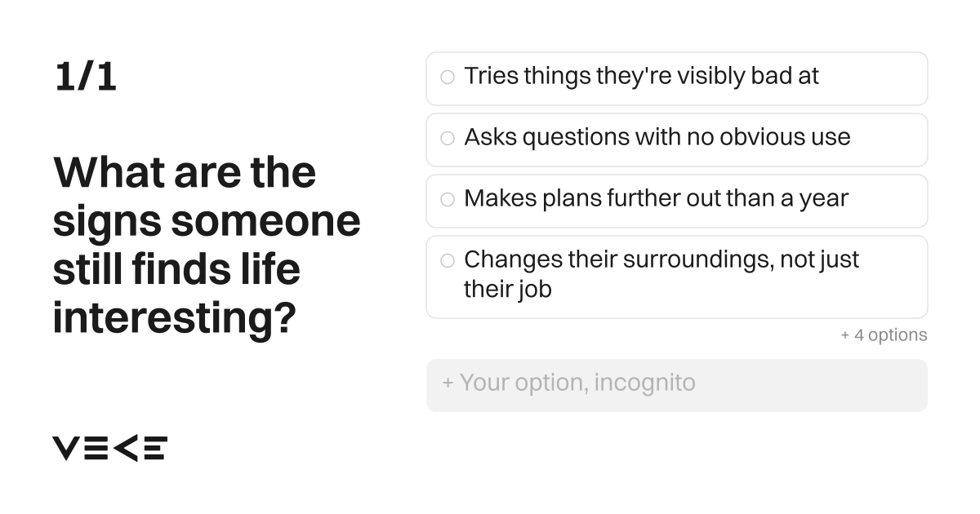980x514 pixels.
Task: Click empty right side of "Makes plans" option card
Action: 889,201
